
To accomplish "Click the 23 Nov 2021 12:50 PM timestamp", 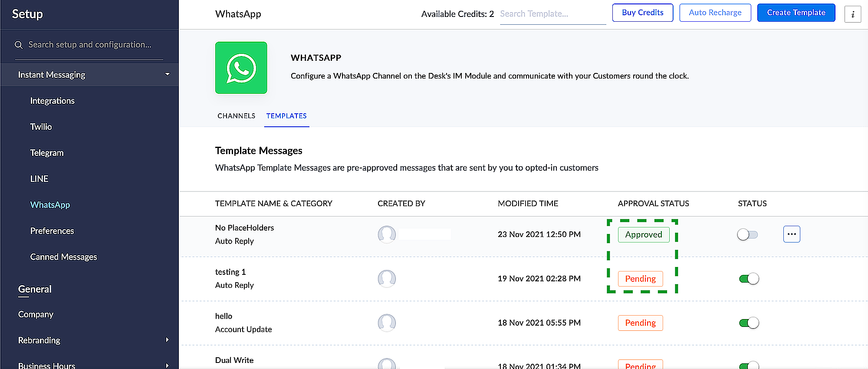I will point(539,234).
